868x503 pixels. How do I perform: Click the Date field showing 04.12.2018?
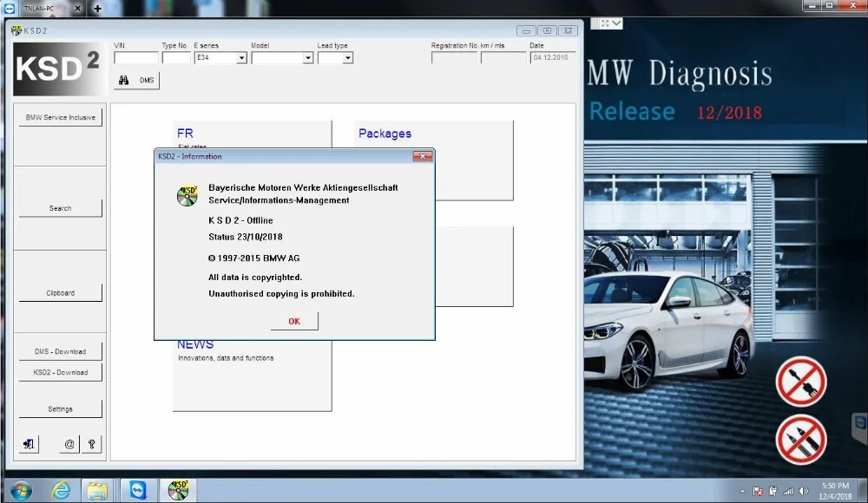pos(552,57)
